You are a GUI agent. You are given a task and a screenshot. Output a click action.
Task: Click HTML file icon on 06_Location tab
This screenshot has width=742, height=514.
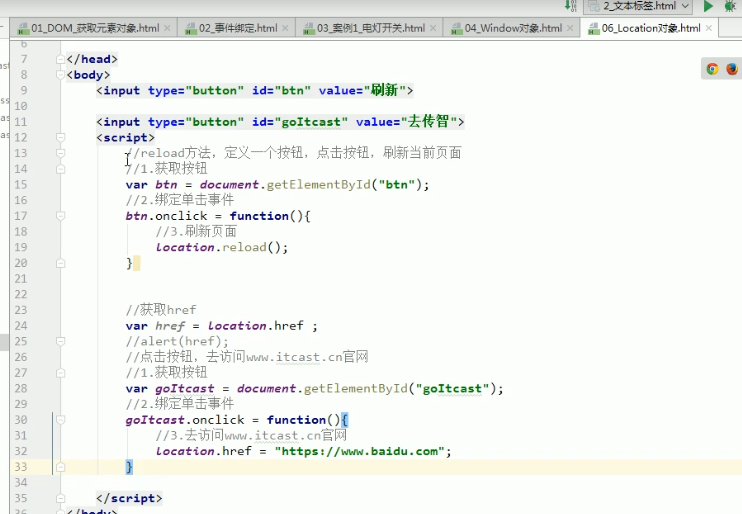(x=593, y=29)
